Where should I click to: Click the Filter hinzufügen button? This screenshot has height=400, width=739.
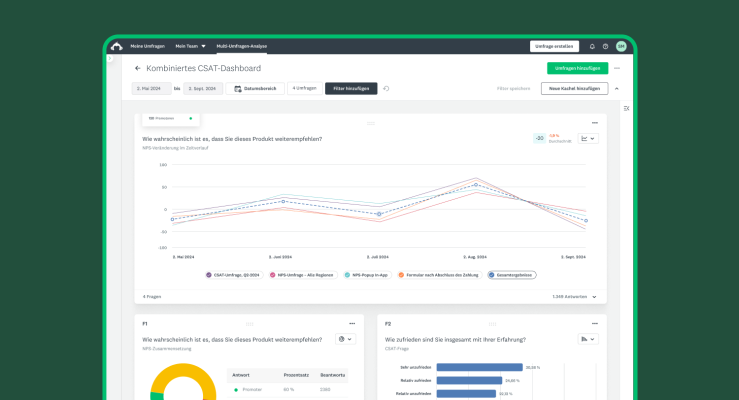click(351, 88)
